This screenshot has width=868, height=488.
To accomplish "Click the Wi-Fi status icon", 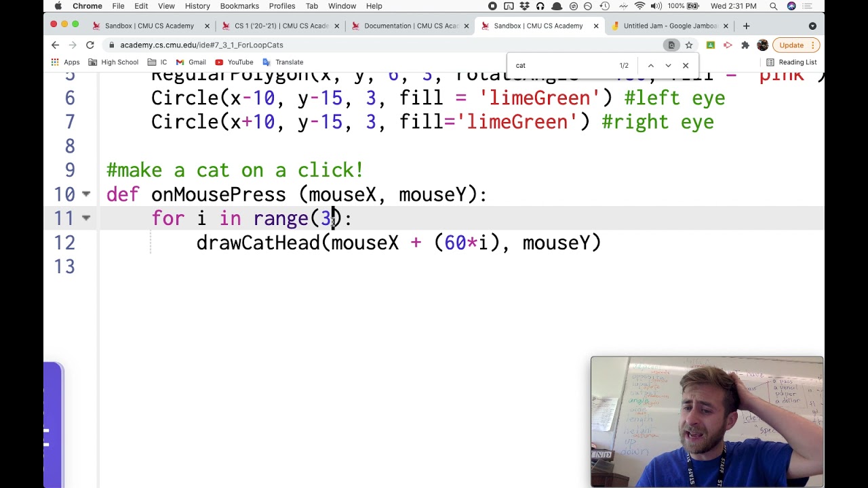I will coord(639,6).
